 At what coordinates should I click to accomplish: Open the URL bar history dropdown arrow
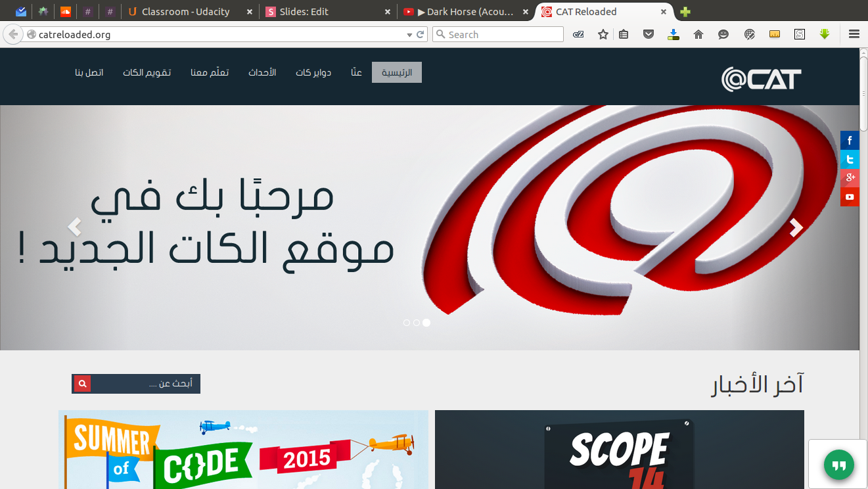409,35
